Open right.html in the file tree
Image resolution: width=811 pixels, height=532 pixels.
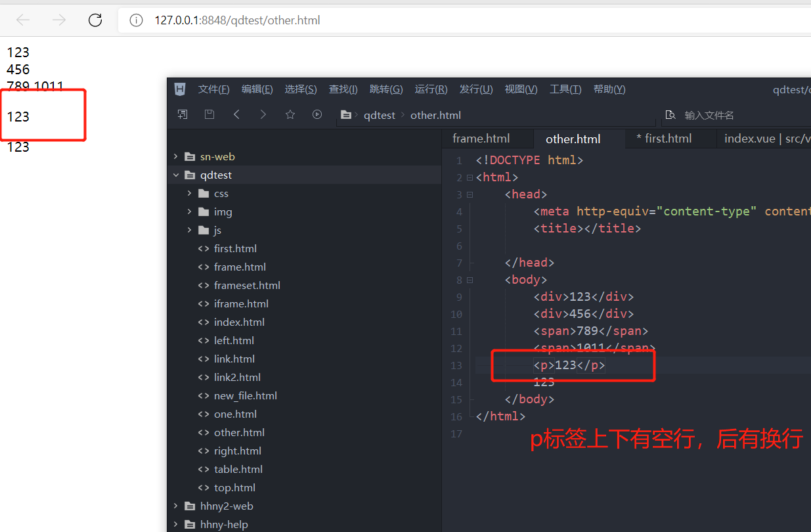click(x=238, y=451)
